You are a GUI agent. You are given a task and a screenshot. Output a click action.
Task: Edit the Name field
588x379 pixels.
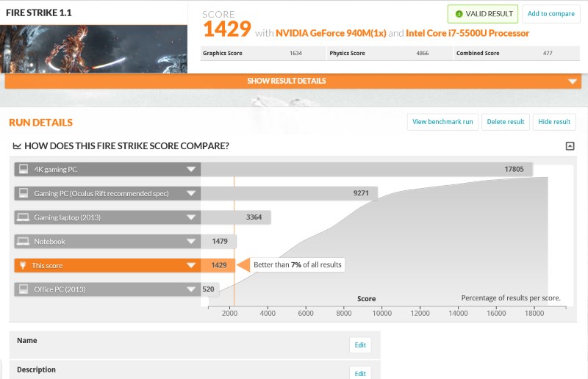click(360, 345)
